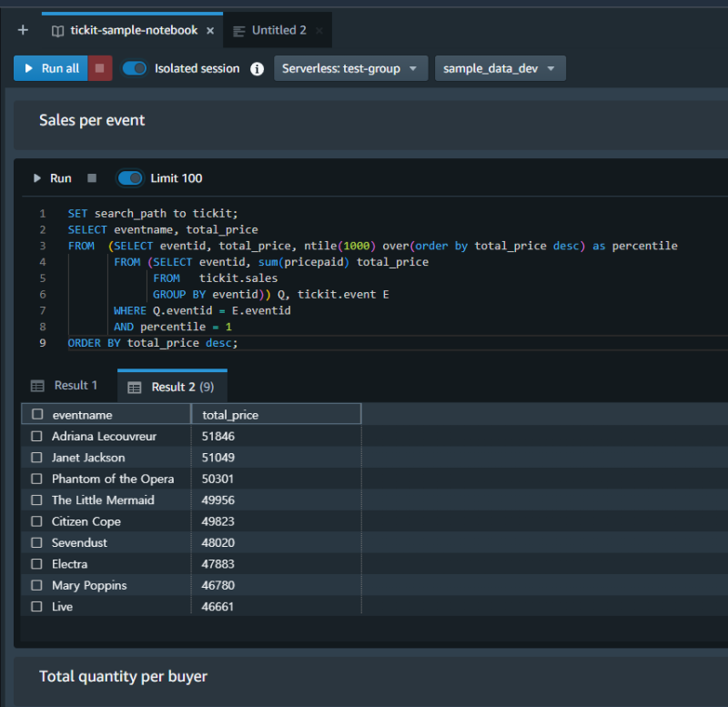Click the stop button beside Run all
This screenshot has width=728, height=707.
[100, 68]
